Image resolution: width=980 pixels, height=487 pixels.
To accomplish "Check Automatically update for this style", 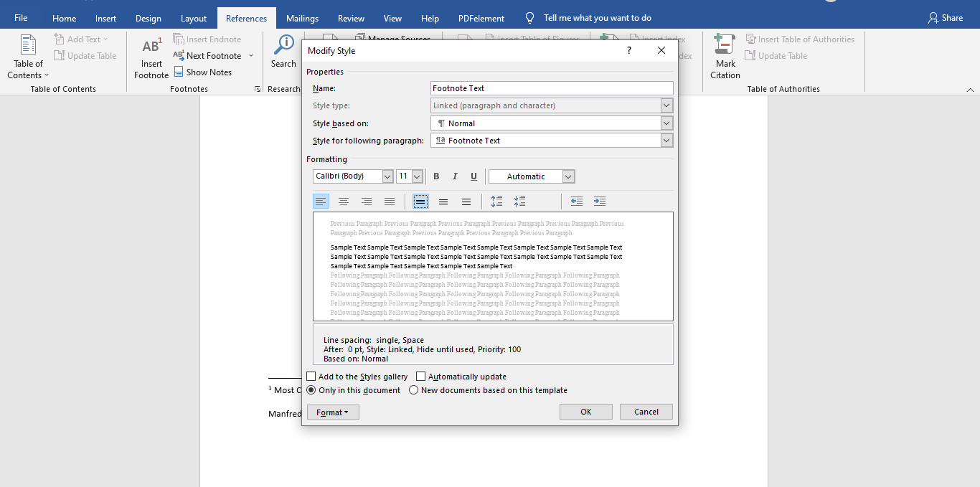I will (420, 376).
